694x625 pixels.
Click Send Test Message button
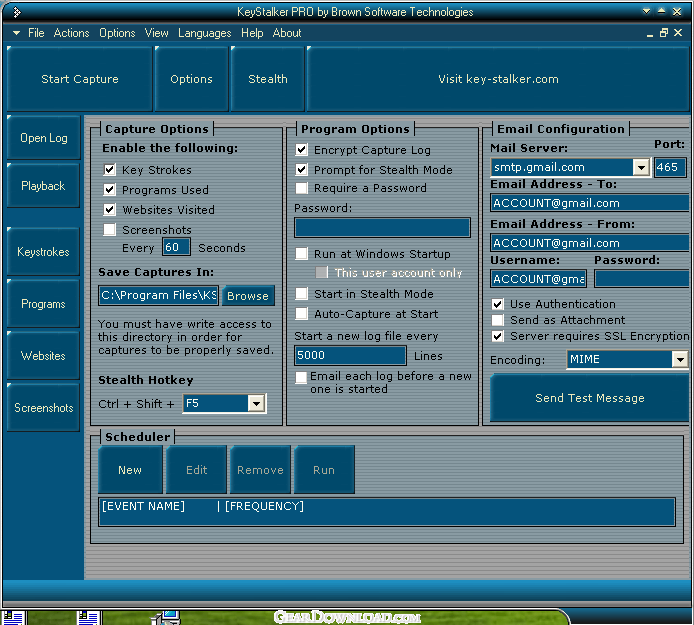click(x=590, y=398)
